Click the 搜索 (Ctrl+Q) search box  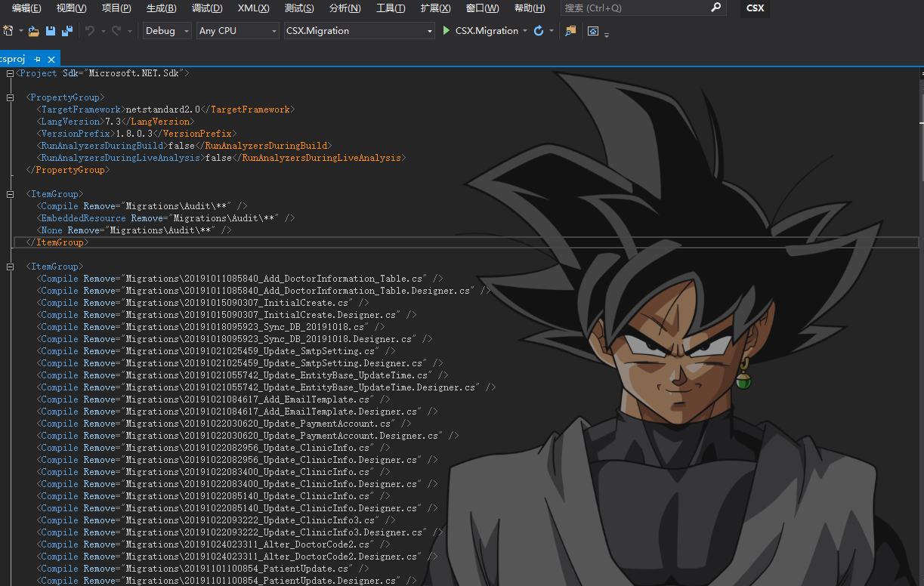click(x=635, y=8)
